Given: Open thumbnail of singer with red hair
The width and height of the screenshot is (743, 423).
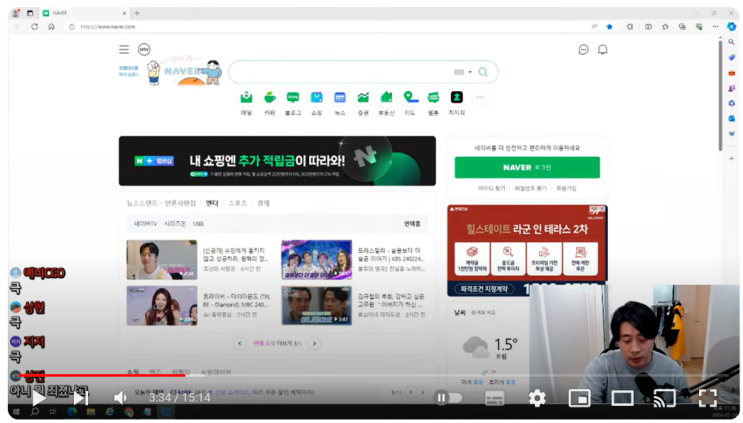Looking at the screenshot, I should [162, 306].
